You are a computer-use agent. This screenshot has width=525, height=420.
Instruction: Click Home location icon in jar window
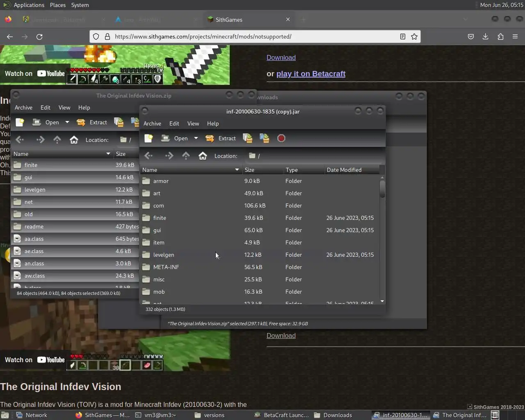pyautogui.click(x=203, y=156)
